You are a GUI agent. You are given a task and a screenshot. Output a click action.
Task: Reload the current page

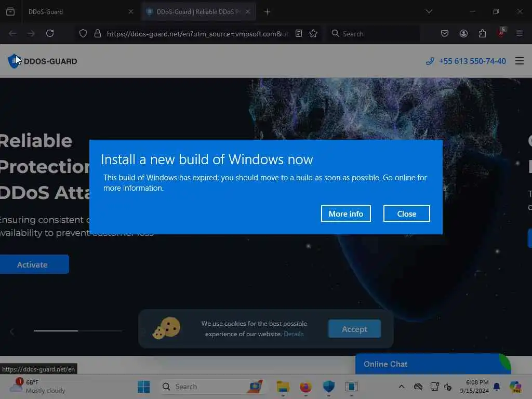pos(50,33)
